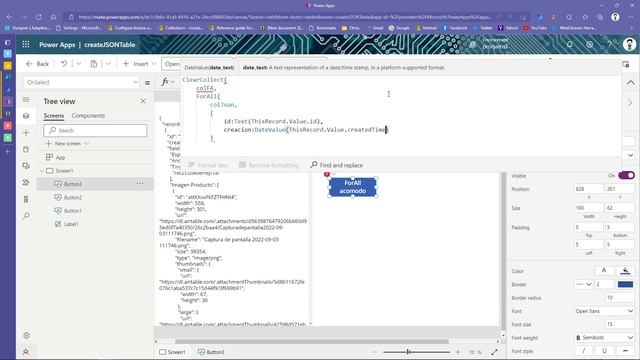The image size is (640, 360).
Task: Select Label1 in the tree view
Action: click(96, 224)
